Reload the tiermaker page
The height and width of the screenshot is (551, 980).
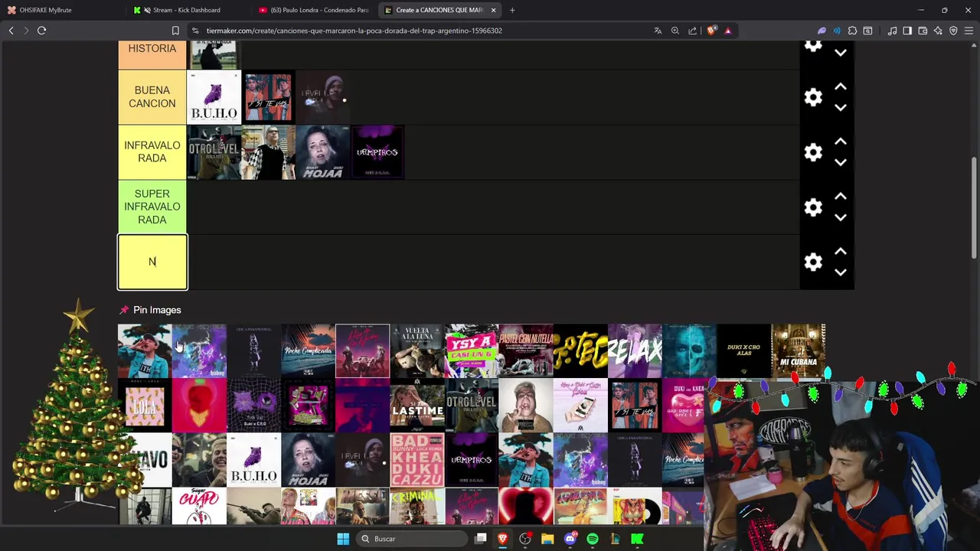click(41, 31)
